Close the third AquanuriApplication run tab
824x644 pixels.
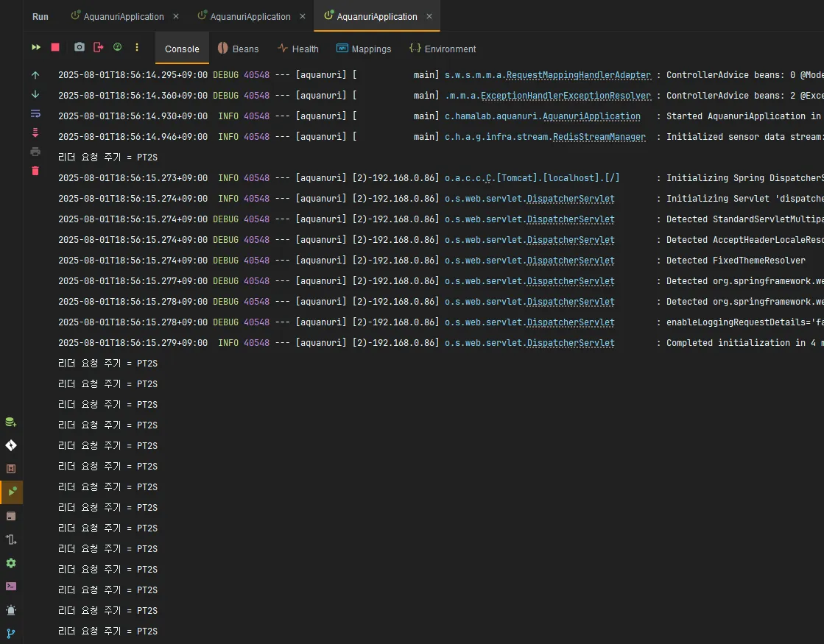coord(429,16)
